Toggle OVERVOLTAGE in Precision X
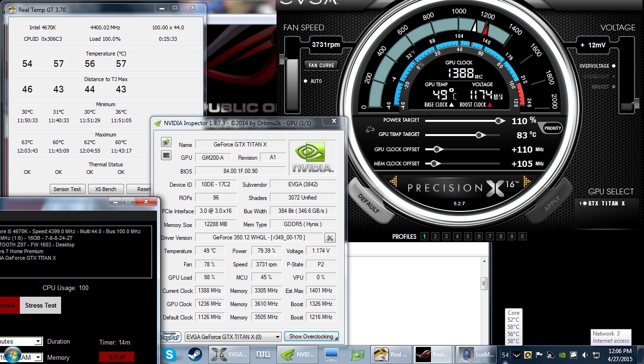644x364 pixels. [613, 66]
